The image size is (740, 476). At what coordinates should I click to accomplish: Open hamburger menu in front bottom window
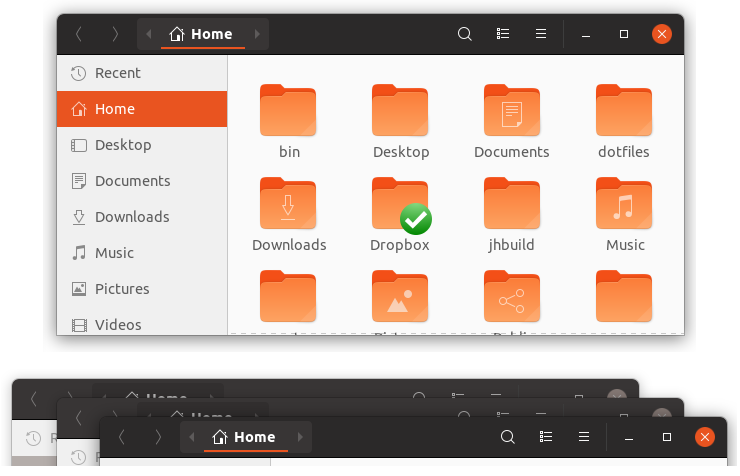584,437
